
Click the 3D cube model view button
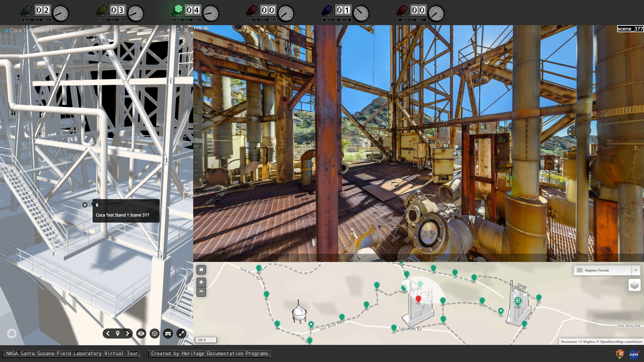pos(155,334)
